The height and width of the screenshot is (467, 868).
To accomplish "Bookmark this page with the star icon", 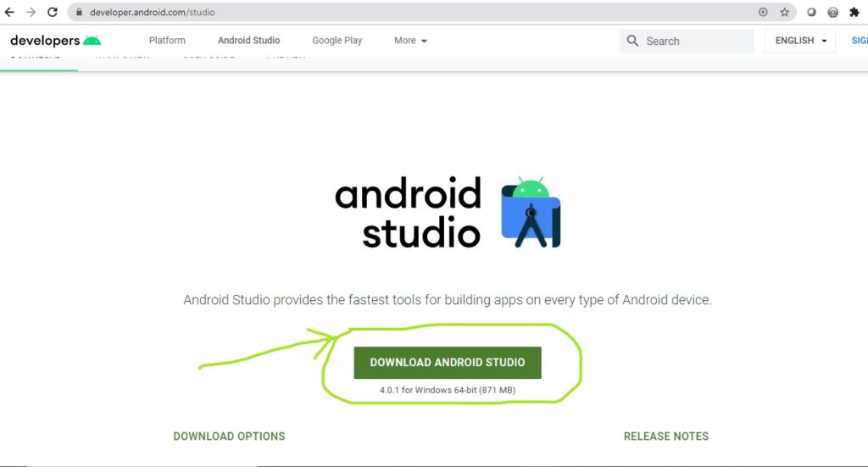I will pos(784,12).
